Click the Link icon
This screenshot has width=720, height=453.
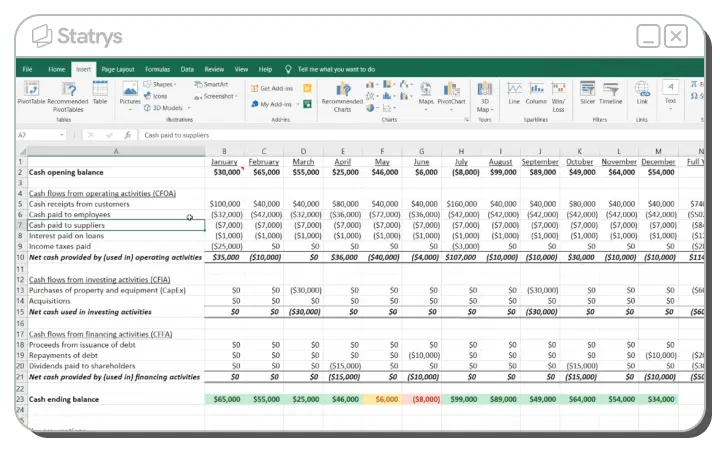(642, 93)
